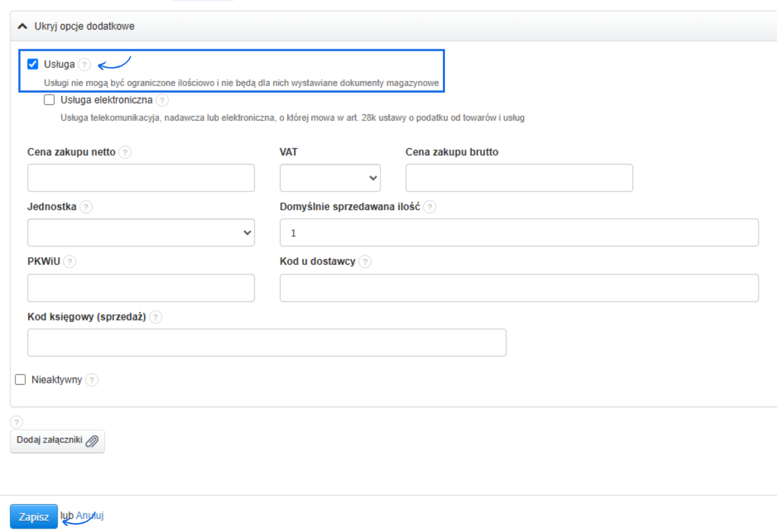Click help icon next to PKWiU
The width and height of the screenshot is (777, 532).
pos(69,262)
